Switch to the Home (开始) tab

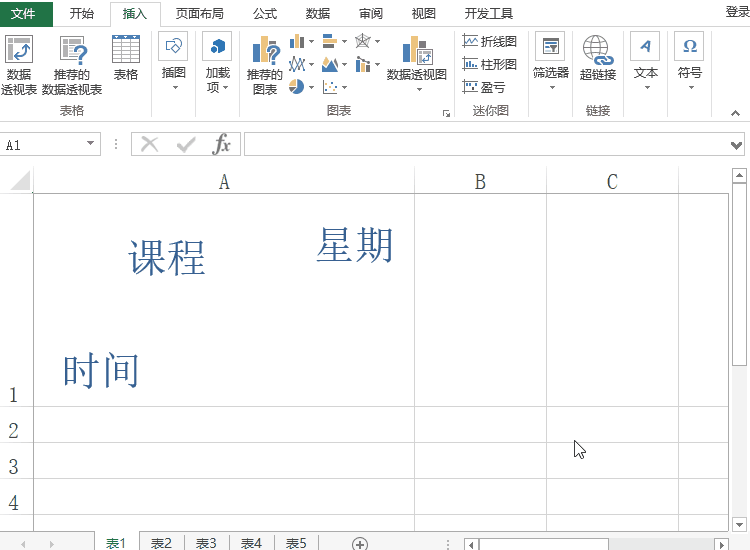tap(81, 13)
